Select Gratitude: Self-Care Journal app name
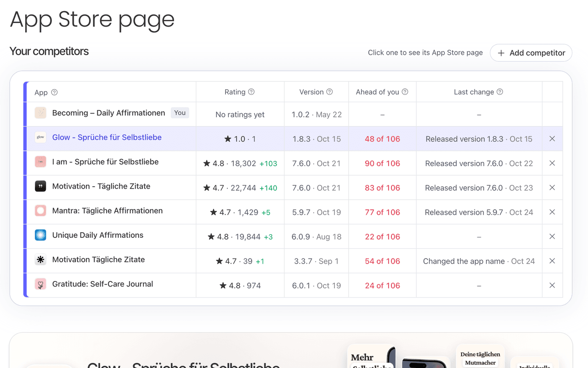 [102, 284]
